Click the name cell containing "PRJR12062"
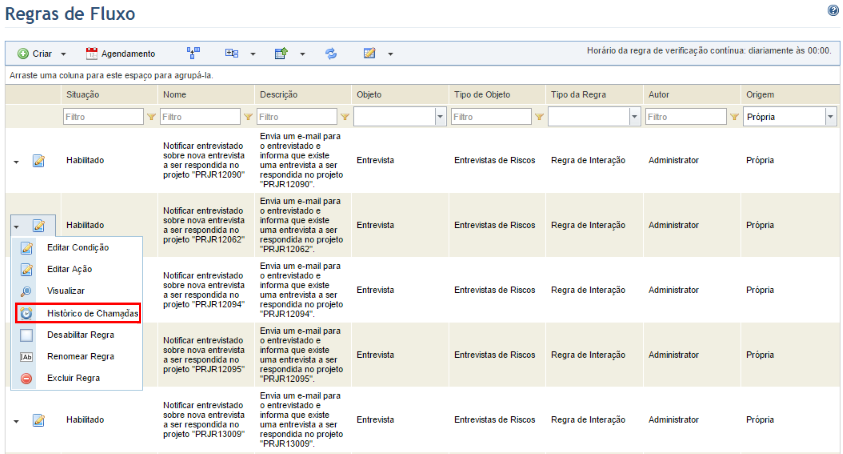 tap(204, 225)
